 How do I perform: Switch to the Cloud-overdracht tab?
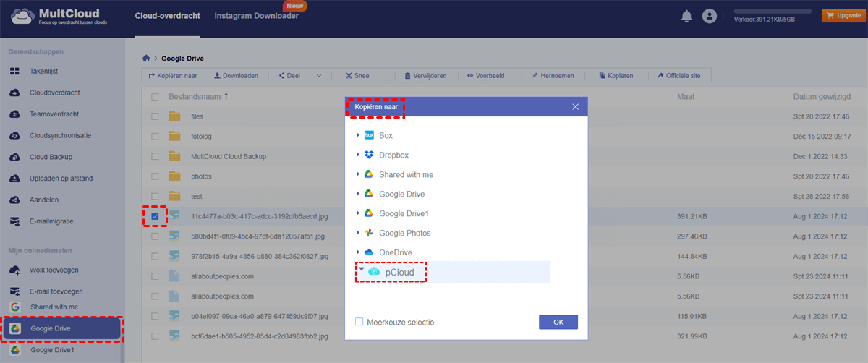(x=167, y=16)
